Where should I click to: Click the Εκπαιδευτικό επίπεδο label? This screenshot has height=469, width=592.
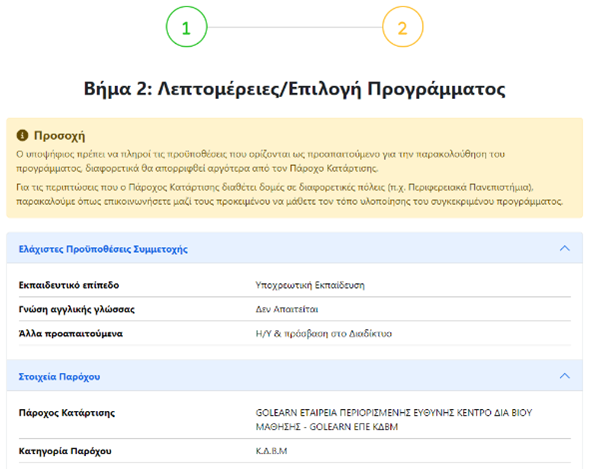(x=69, y=285)
